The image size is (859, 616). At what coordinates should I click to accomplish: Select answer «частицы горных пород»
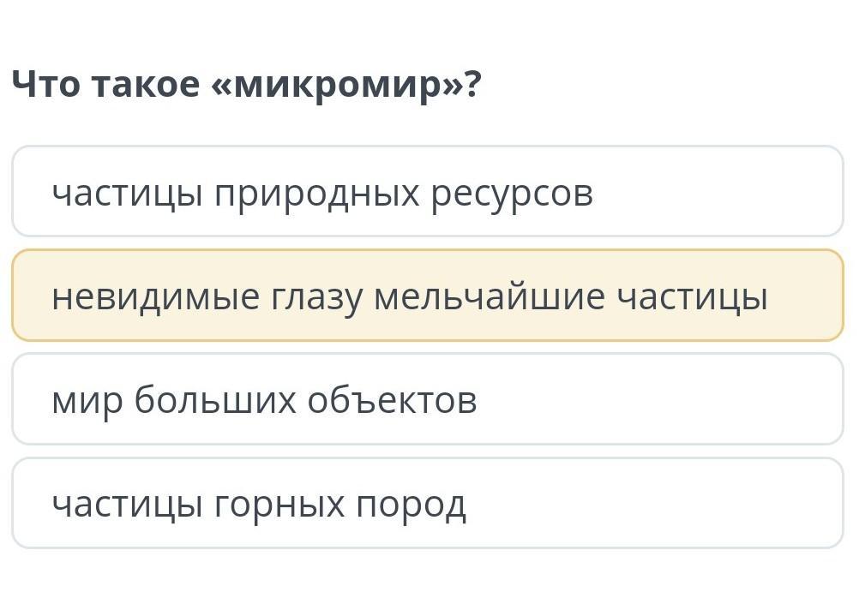tap(427, 504)
